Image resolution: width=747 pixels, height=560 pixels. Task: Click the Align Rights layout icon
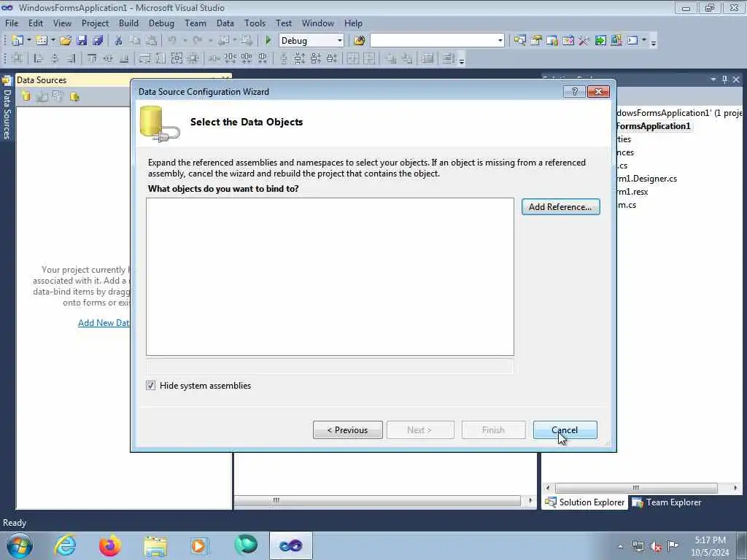click(71, 58)
